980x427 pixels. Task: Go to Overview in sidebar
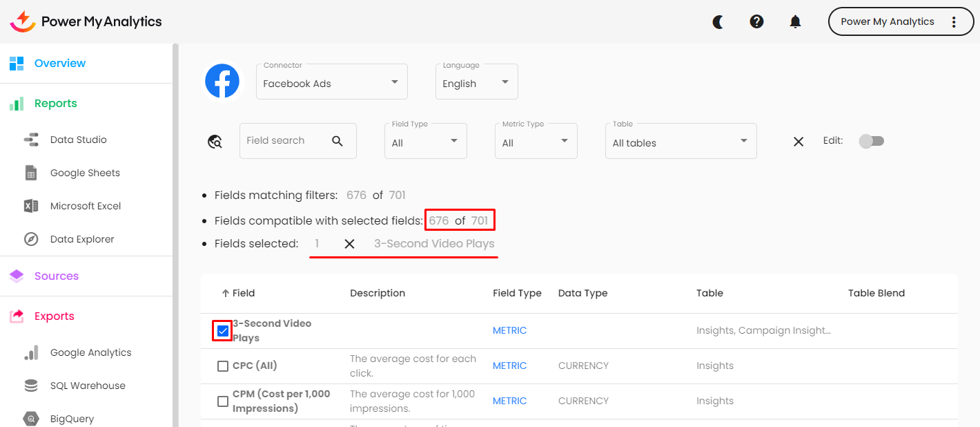click(60, 64)
